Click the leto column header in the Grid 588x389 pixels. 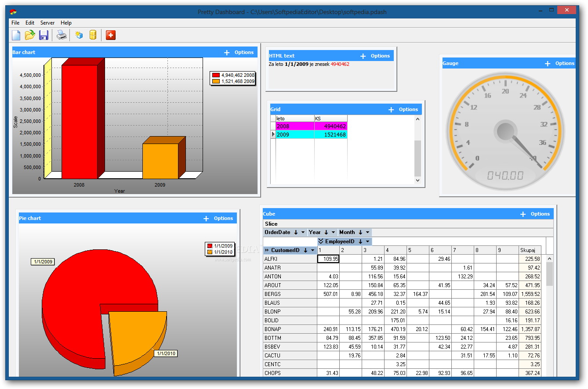pos(295,119)
